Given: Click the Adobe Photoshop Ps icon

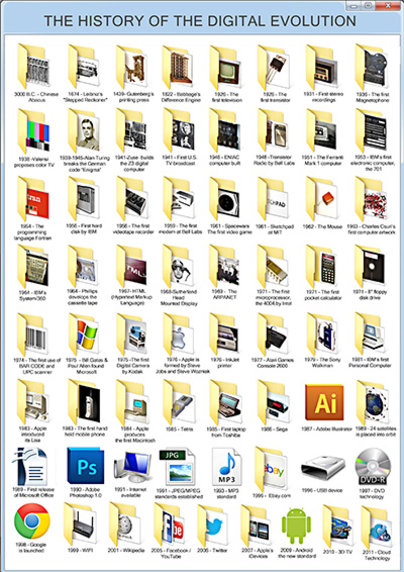Looking at the screenshot, I should (x=86, y=466).
